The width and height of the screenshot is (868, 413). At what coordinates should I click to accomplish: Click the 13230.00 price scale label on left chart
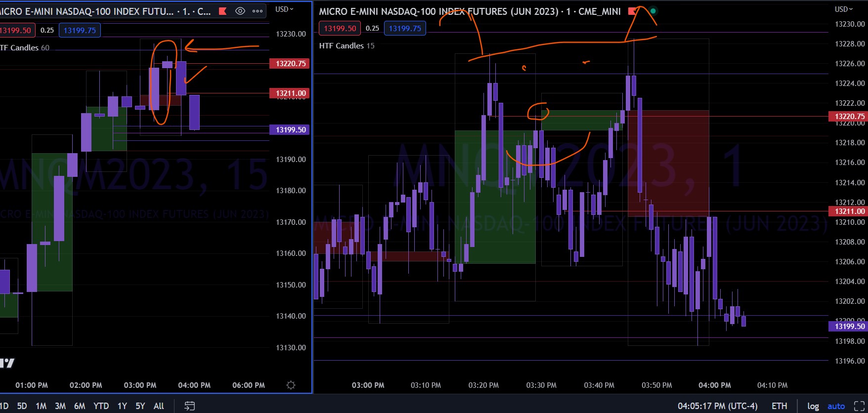(291, 34)
